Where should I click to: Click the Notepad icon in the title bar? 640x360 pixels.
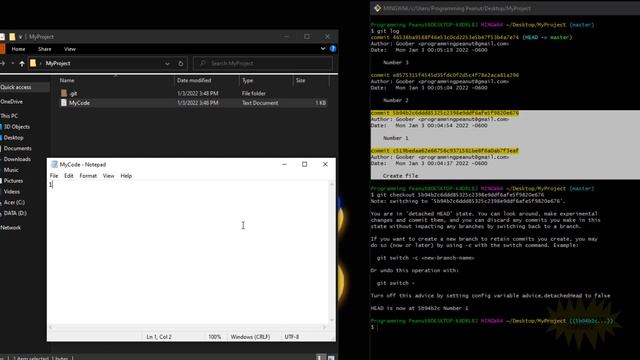pos(54,164)
